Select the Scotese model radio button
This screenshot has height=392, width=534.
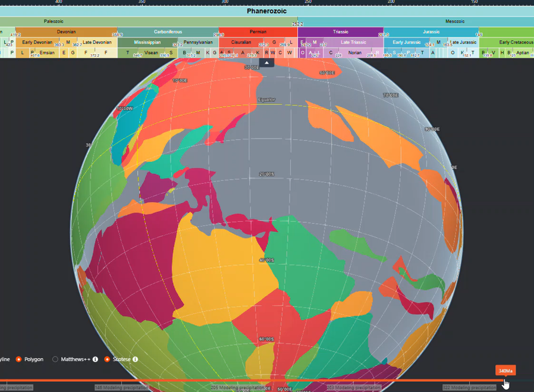point(107,359)
